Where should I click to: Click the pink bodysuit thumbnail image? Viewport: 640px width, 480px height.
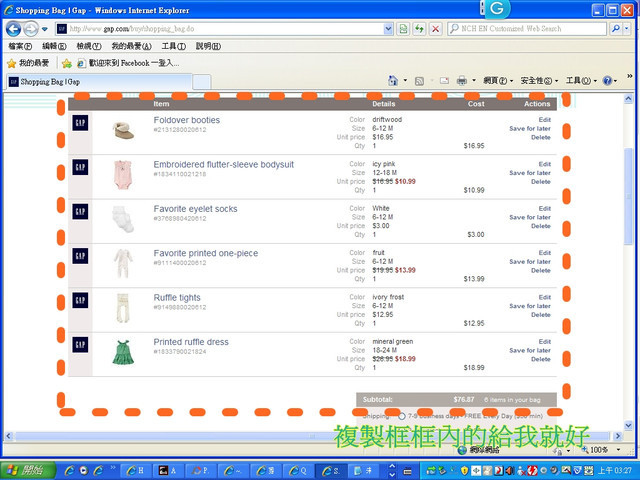tap(123, 175)
